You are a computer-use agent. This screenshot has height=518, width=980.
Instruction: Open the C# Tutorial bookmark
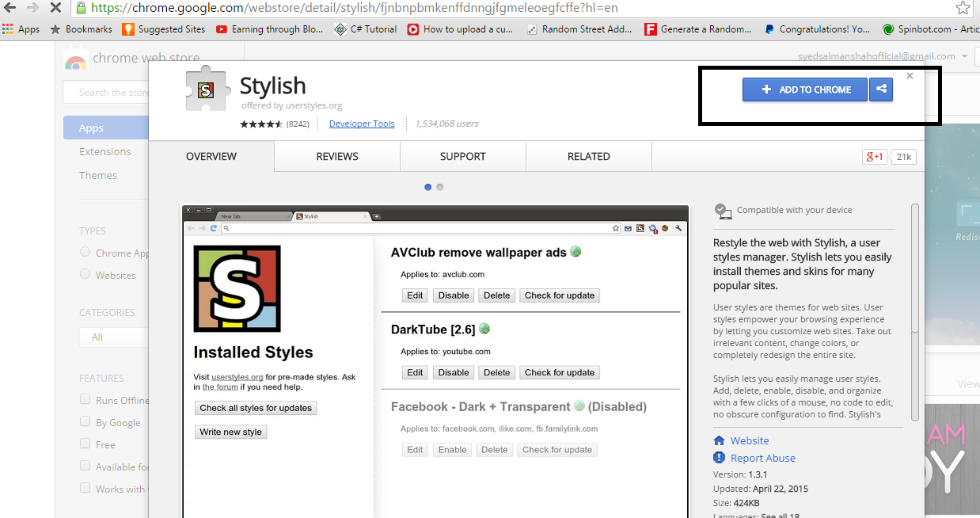pyautogui.click(x=366, y=29)
